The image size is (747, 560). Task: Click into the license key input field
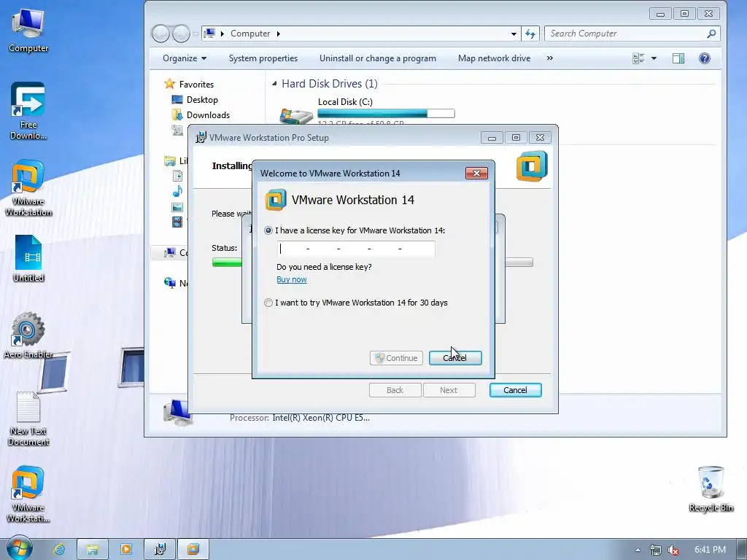(x=356, y=249)
